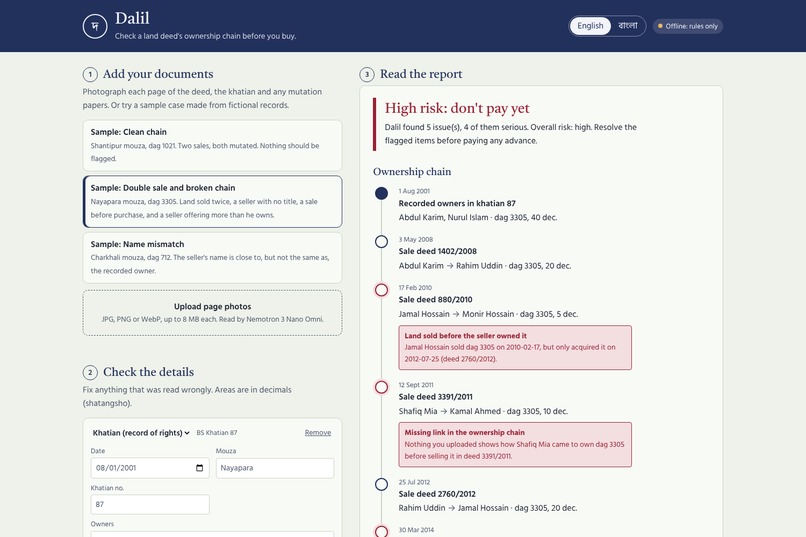Click the 'Check the details' heading

coord(149,372)
